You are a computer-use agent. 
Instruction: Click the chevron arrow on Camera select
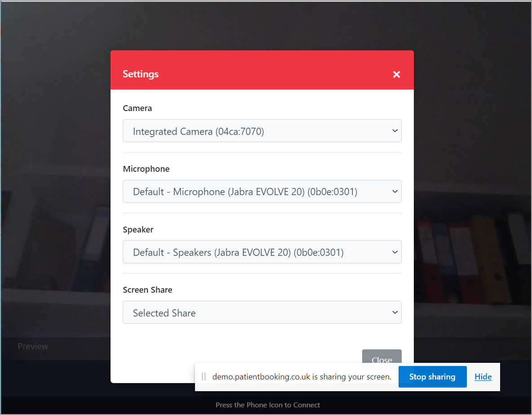coord(395,131)
